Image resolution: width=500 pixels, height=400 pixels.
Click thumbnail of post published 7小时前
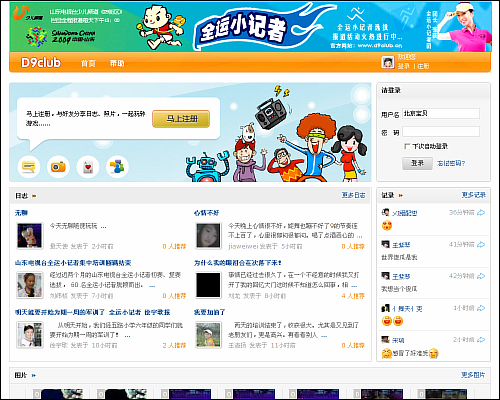coord(30,285)
